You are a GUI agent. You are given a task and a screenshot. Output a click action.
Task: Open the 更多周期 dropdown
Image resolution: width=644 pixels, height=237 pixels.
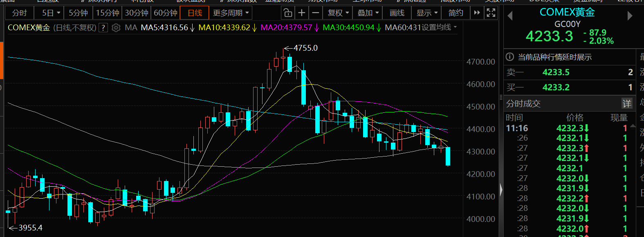(x=231, y=13)
